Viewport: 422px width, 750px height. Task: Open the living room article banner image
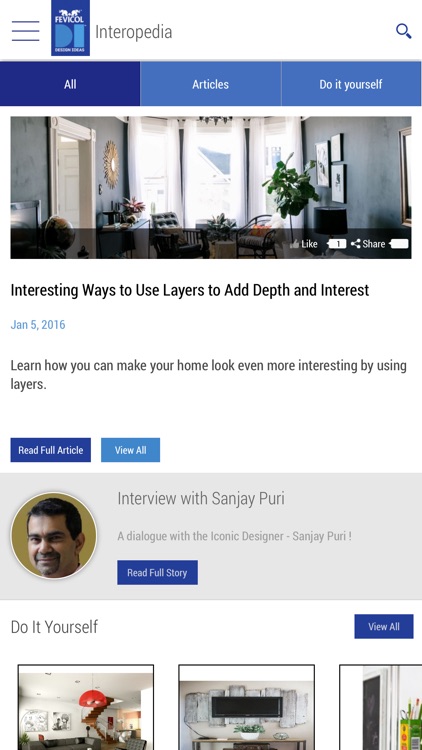pyautogui.click(x=211, y=188)
